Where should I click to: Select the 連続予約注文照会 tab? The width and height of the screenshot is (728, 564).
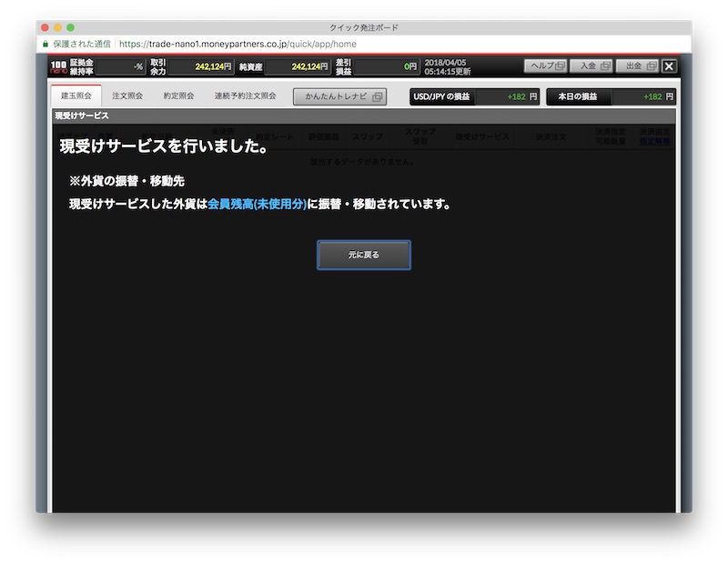[x=245, y=96]
